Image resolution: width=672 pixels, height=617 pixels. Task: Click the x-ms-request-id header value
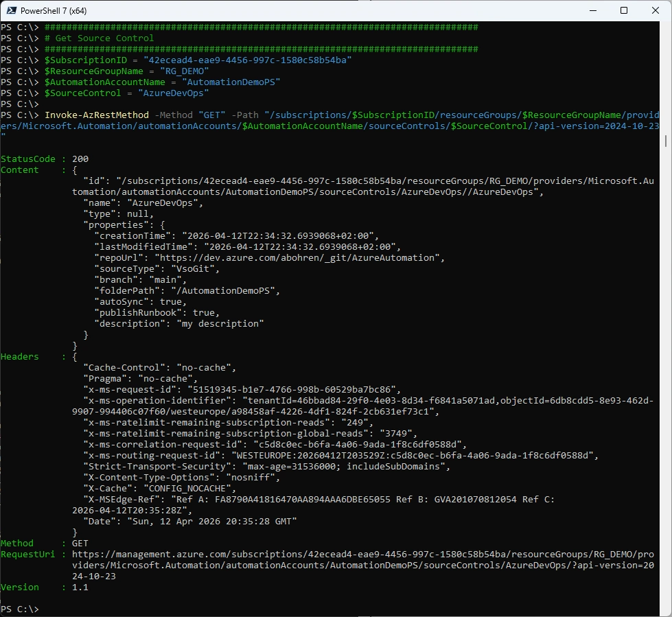(291, 390)
